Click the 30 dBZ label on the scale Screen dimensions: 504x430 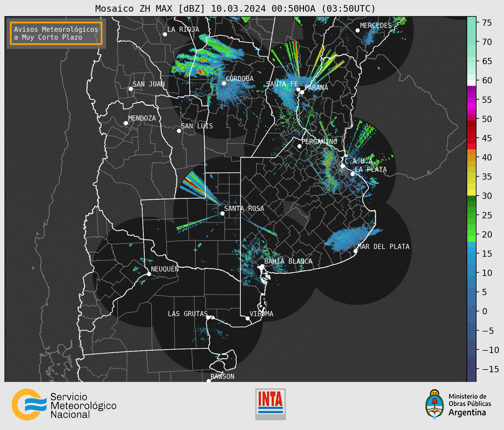point(487,196)
